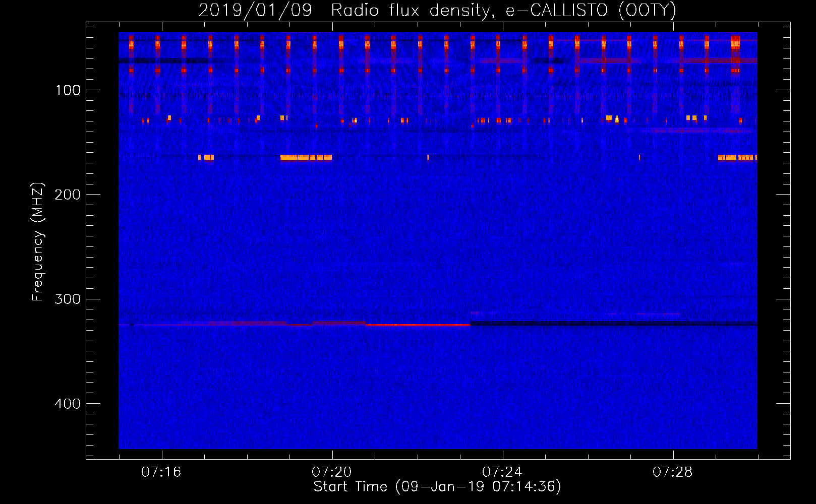
Task: Click the 300 frequency tick label
Action: [68, 299]
